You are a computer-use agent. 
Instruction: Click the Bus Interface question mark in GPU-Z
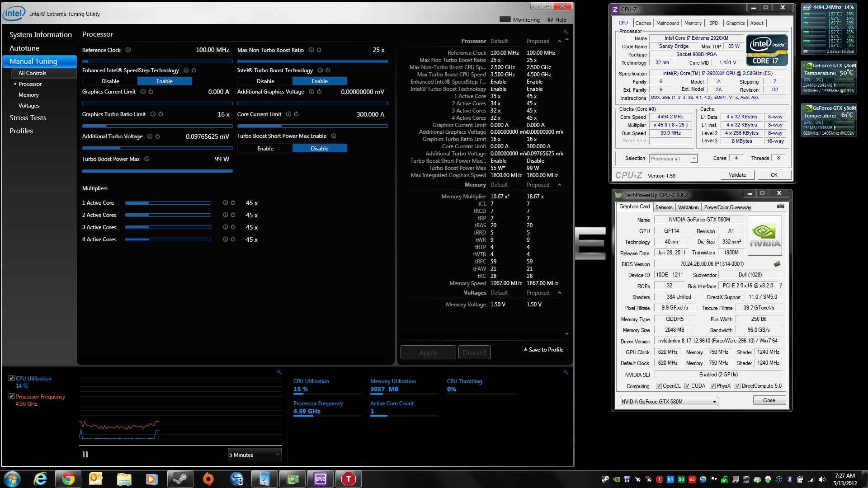(x=781, y=286)
